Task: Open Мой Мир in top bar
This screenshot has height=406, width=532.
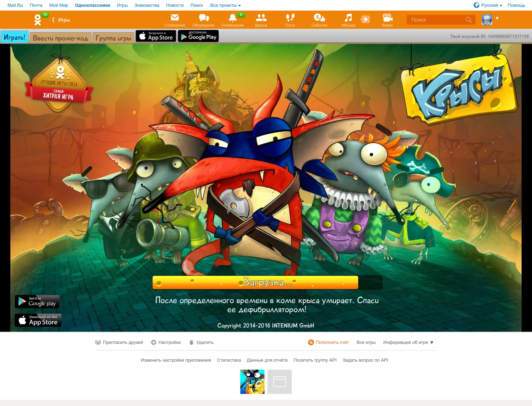Action: click(59, 5)
